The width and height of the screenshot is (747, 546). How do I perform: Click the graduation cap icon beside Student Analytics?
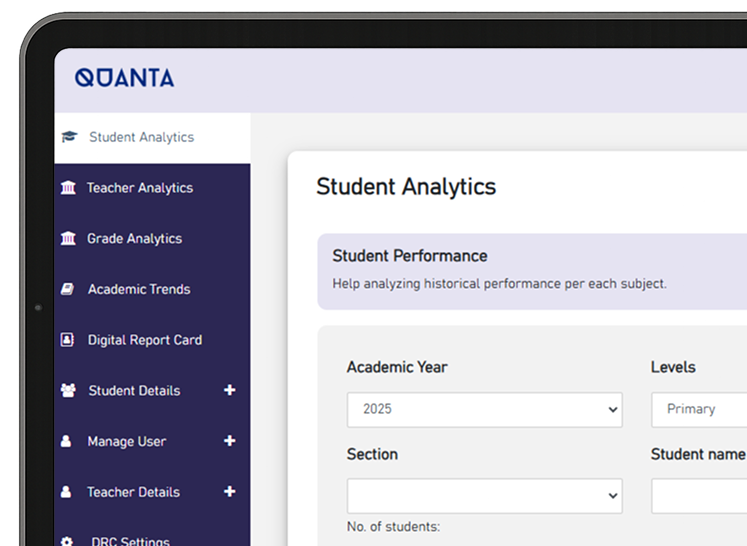click(x=70, y=137)
